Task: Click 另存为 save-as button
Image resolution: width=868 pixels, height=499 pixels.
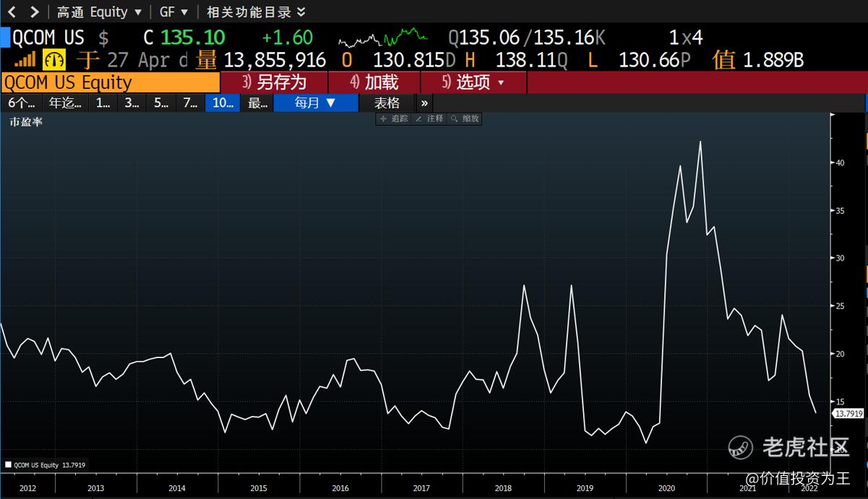Action: (274, 82)
